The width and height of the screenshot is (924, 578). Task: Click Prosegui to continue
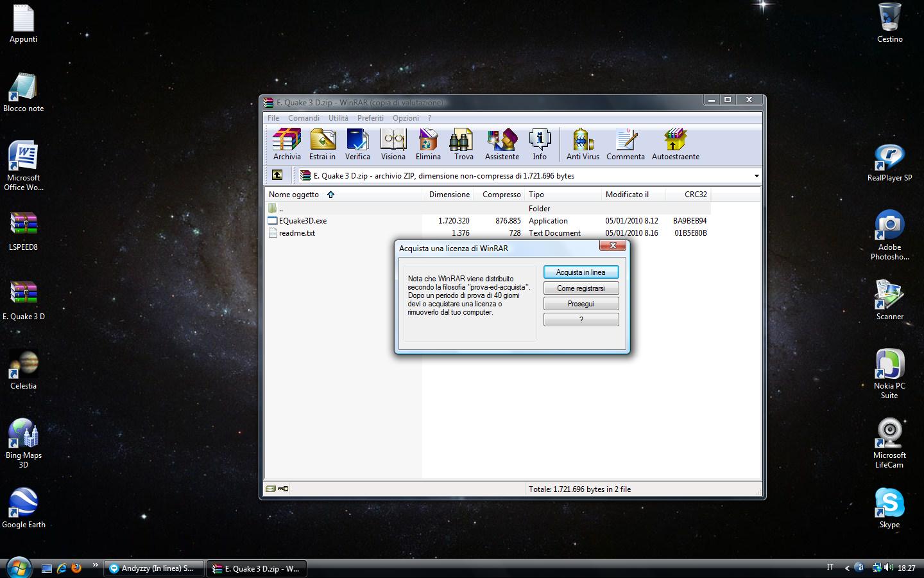click(581, 304)
